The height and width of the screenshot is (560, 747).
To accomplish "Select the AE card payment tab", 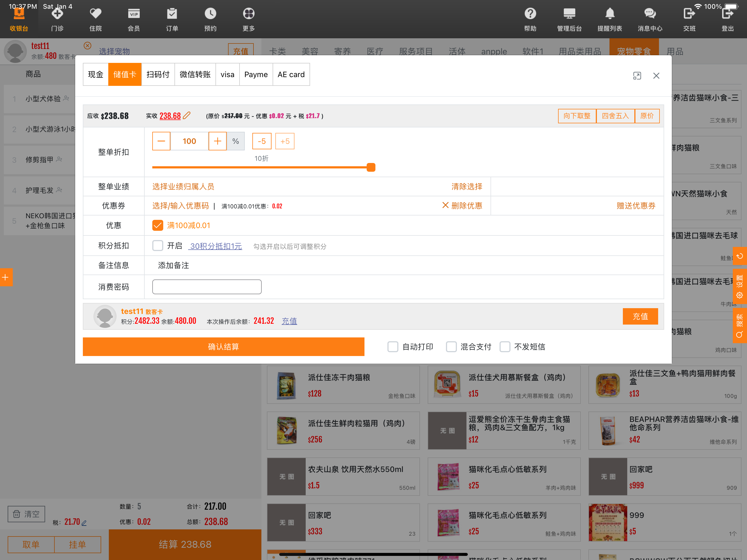I will point(291,74).
